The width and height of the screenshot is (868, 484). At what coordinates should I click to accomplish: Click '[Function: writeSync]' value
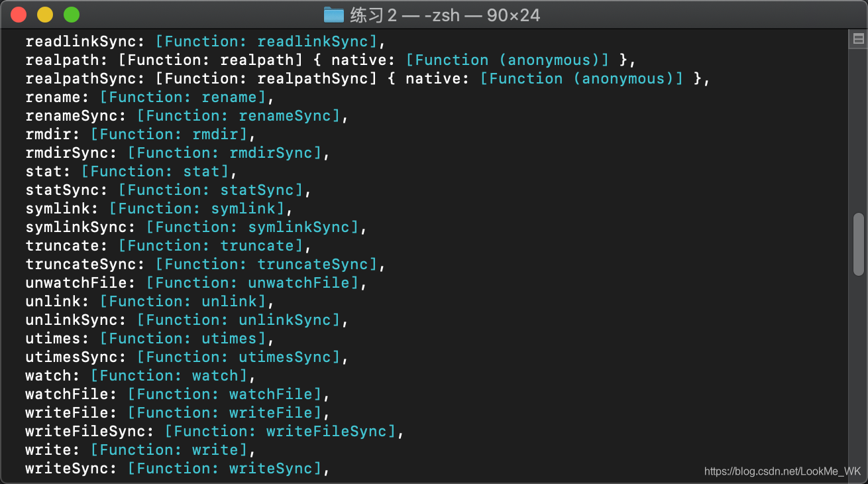point(225,469)
